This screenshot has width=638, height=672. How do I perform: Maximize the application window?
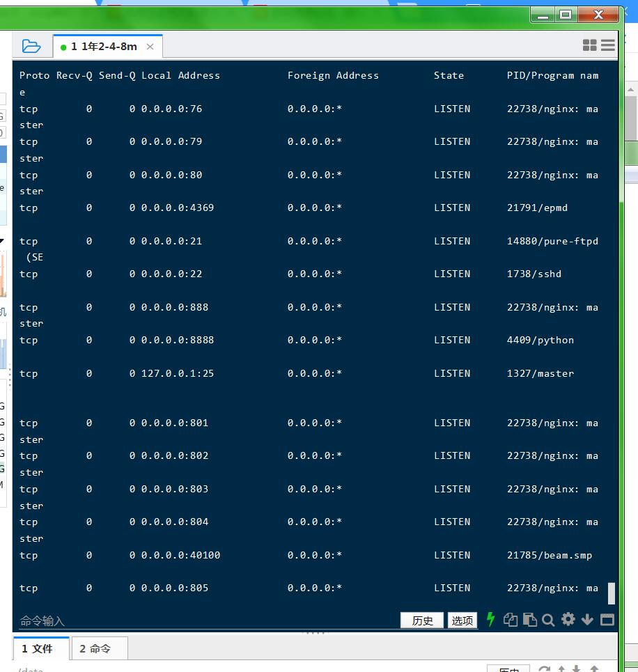(566, 15)
